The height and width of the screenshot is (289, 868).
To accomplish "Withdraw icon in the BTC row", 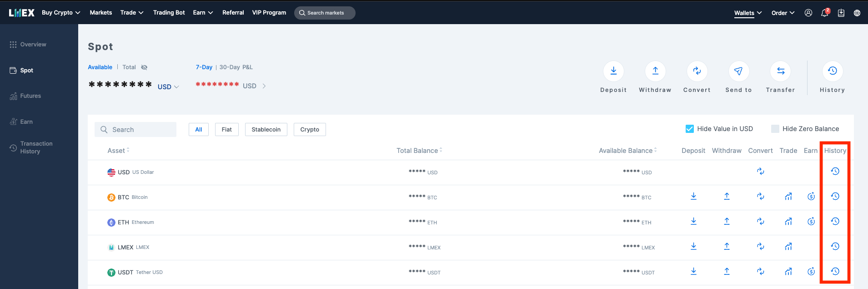I will pos(727,197).
